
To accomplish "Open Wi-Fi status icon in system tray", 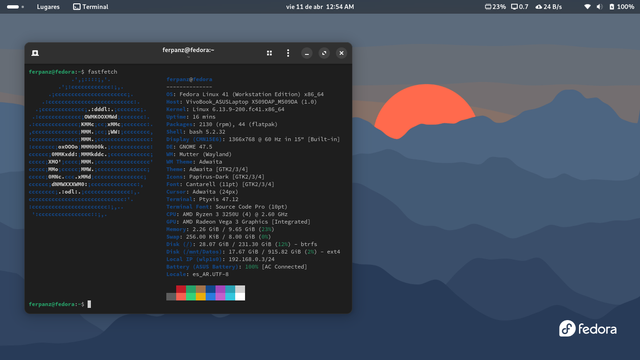I will click(587, 7).
